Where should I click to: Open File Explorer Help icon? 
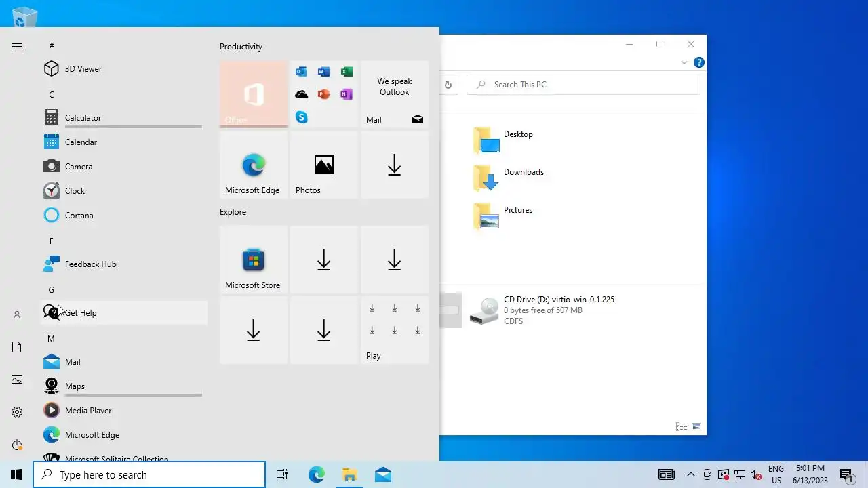pyautogui.click(x=699, y=62)
